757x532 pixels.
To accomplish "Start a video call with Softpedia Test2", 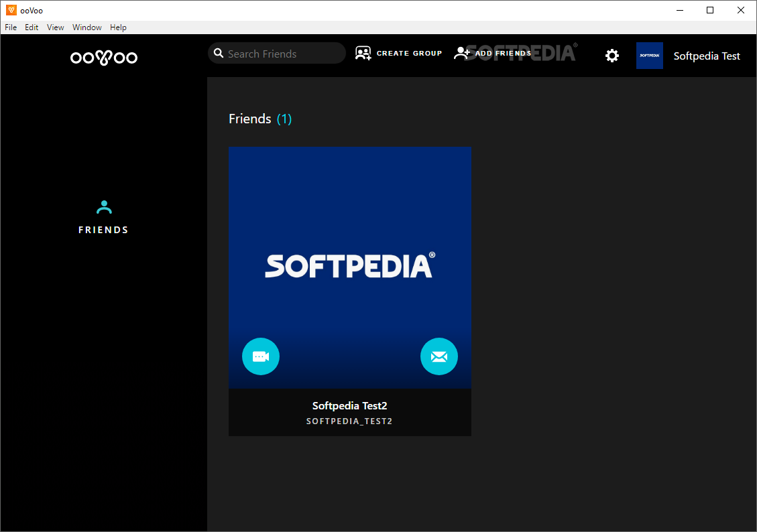I will [261, 356].
